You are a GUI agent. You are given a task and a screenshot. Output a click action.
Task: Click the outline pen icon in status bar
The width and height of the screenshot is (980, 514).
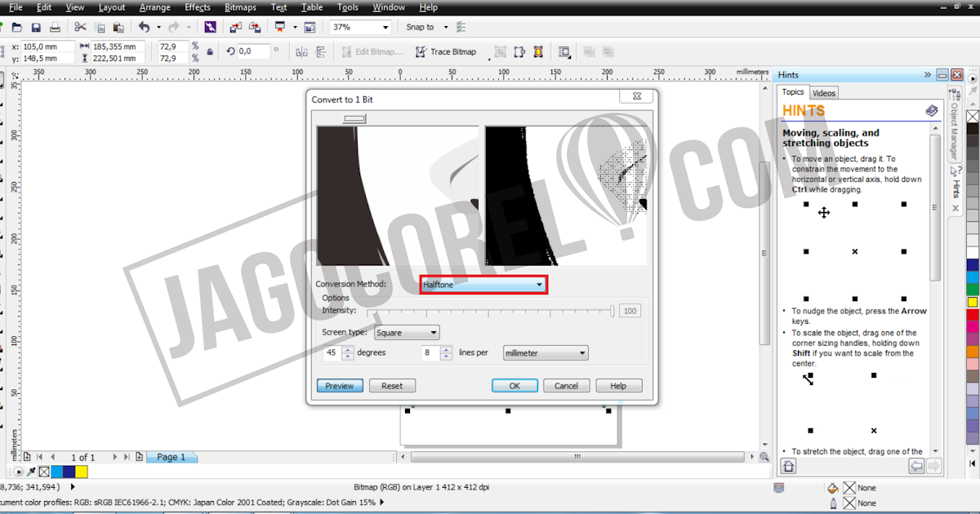(832, 503)
